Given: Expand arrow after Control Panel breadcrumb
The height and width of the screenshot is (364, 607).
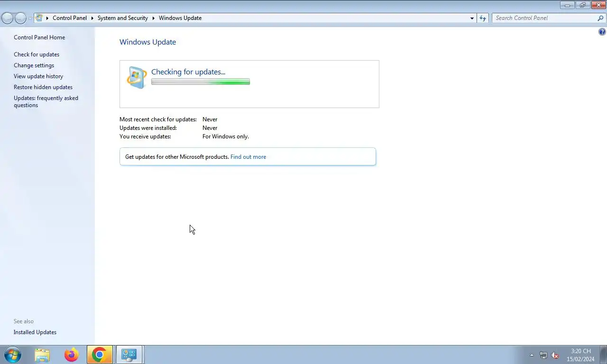Looking at the screenshot, I should (92, 18).
